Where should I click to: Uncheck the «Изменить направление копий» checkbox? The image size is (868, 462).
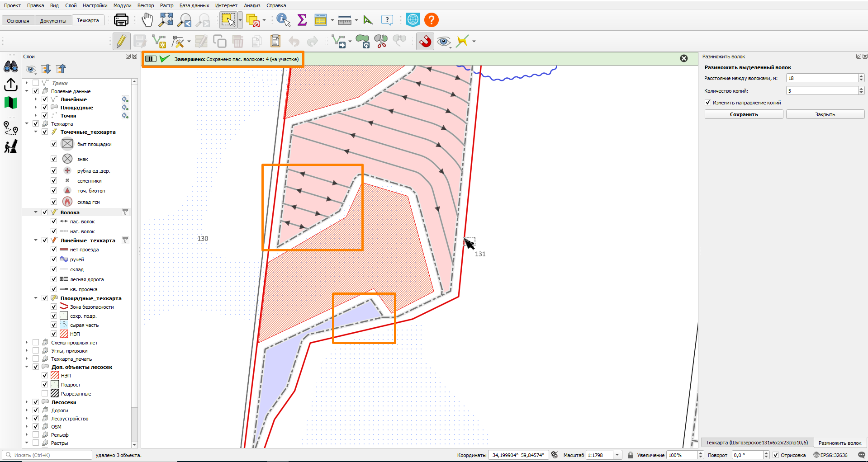708,103
